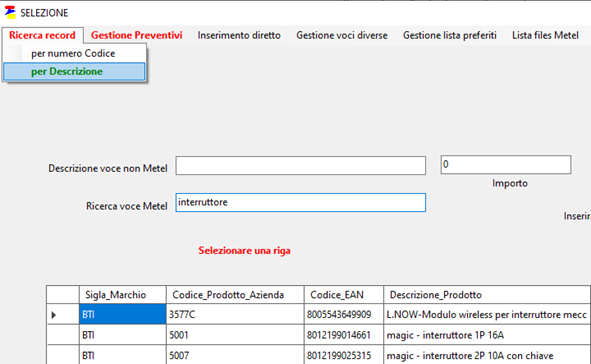Click BTI cell in row 5001
591x364 pixels.
[122, 335]
